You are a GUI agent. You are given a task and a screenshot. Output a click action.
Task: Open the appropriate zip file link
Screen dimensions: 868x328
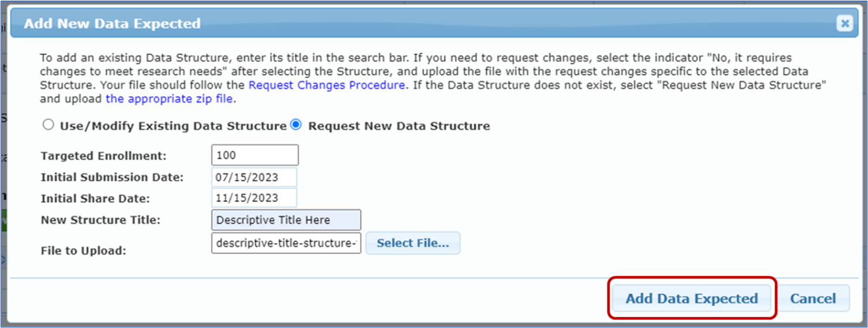click(169, 99)
